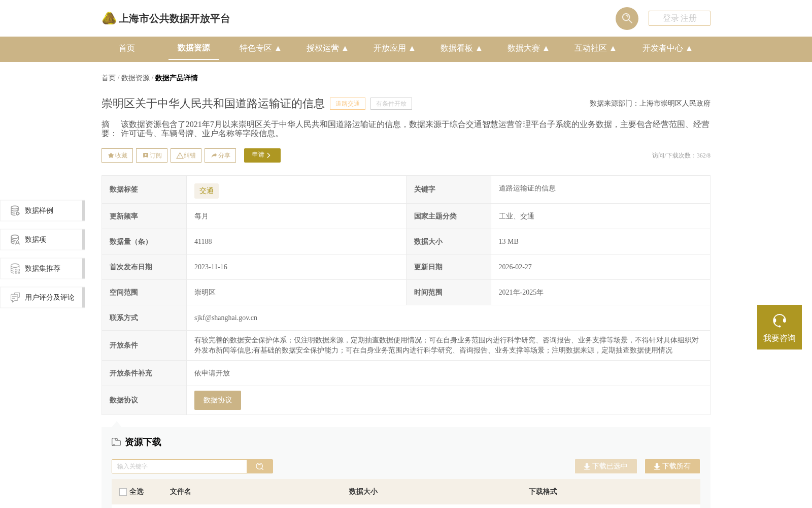The image size is (812, 508).
Task: Click the 道路交通 category tag
Action: point(348,104)
